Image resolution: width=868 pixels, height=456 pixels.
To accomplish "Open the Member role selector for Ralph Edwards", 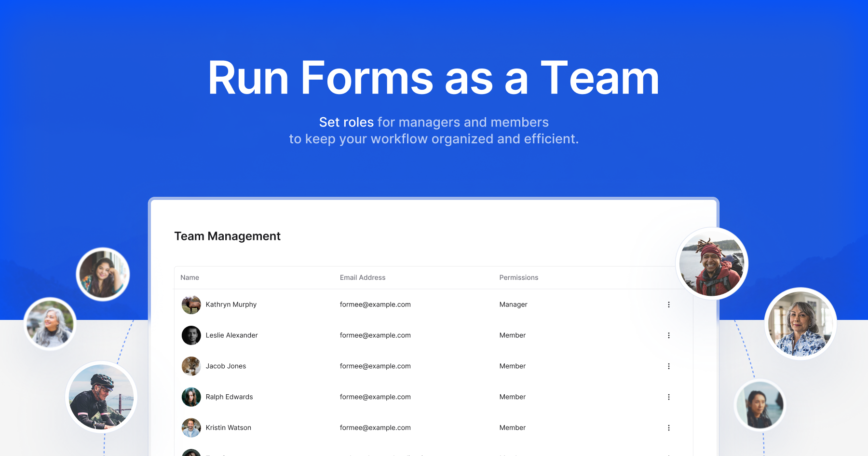I will pos(512,397).
